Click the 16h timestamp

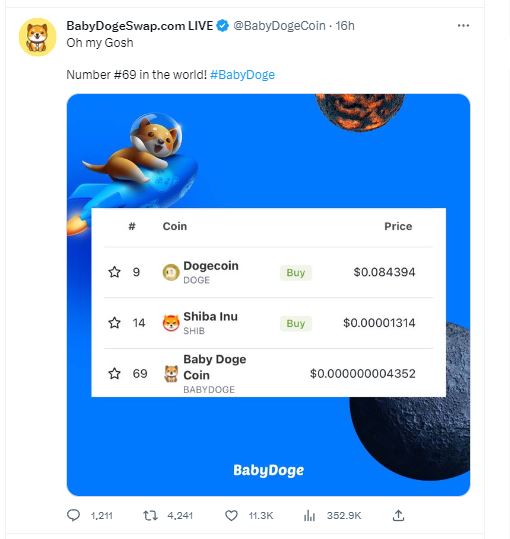(x=345, y=26)
